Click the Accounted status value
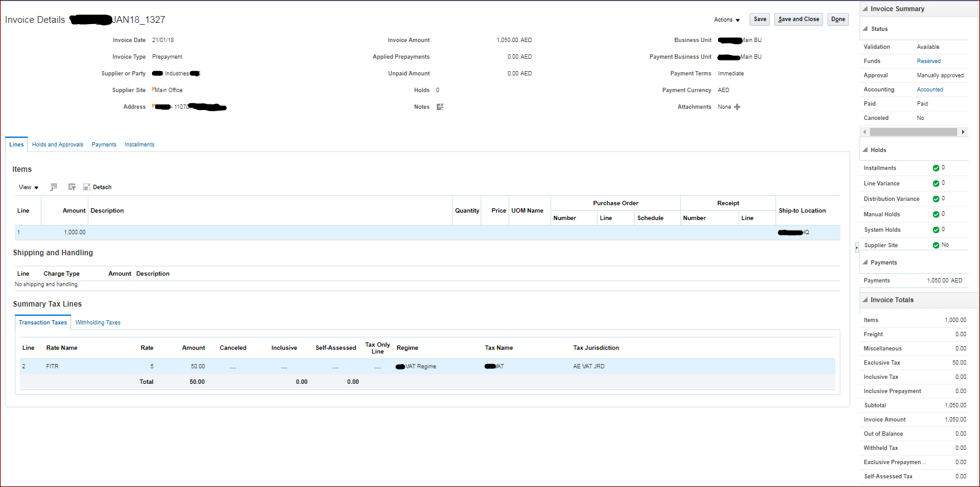Screen dimensions: 980x487 pyautogui.click(x=930, y=90)
